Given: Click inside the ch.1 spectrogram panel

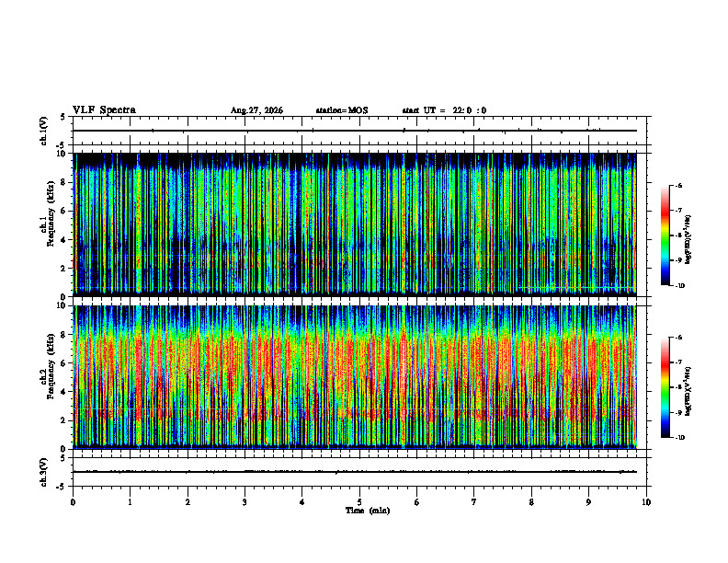Looking at the screenshot, I should coord(355,224).
